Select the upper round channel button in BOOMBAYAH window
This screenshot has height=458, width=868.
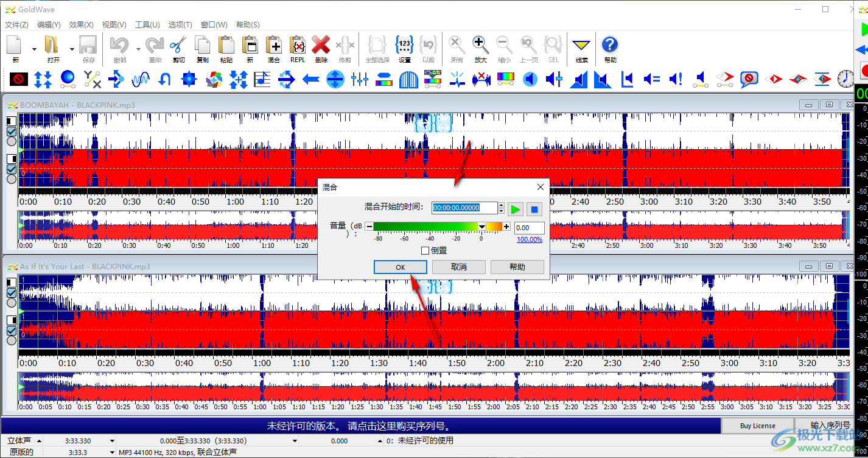point(12,141)
